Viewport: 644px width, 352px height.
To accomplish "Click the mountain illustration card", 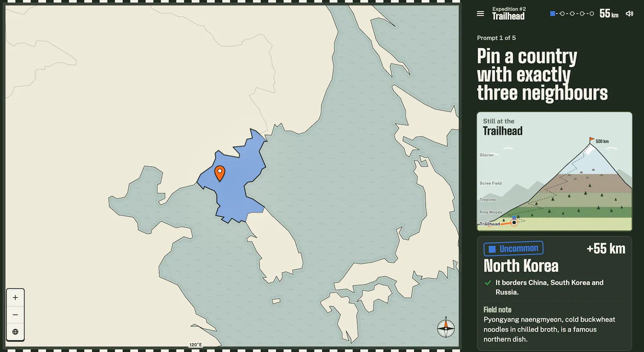I will [555, 171].
